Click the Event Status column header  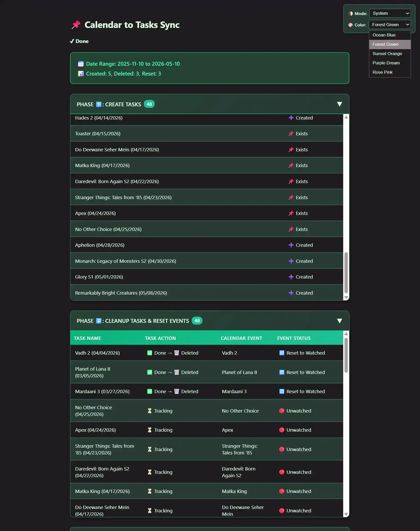294,338
